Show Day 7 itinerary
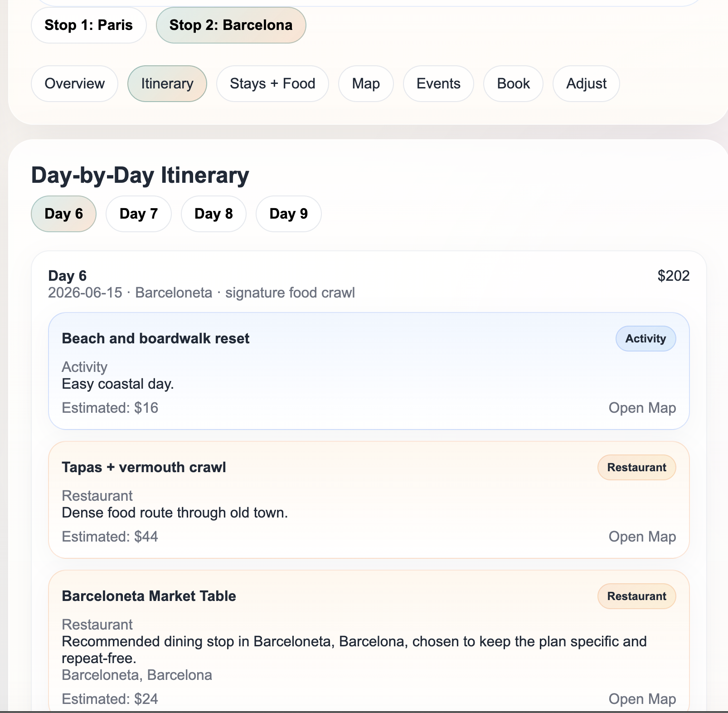 coord(138,214)
